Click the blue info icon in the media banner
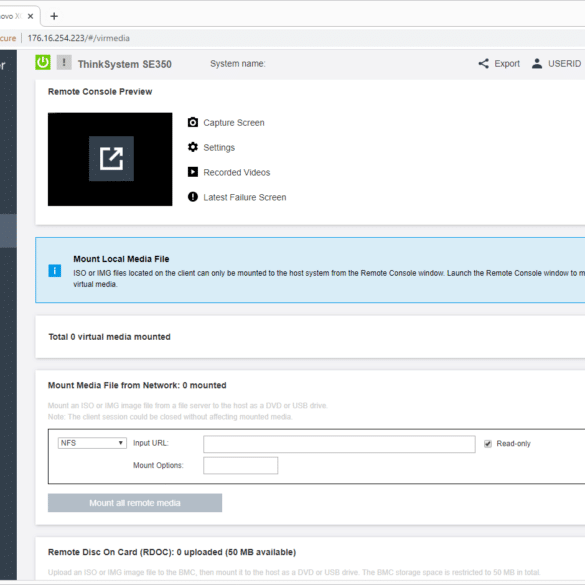Viewport: 585px width, 585px height. tap(55, 270)
